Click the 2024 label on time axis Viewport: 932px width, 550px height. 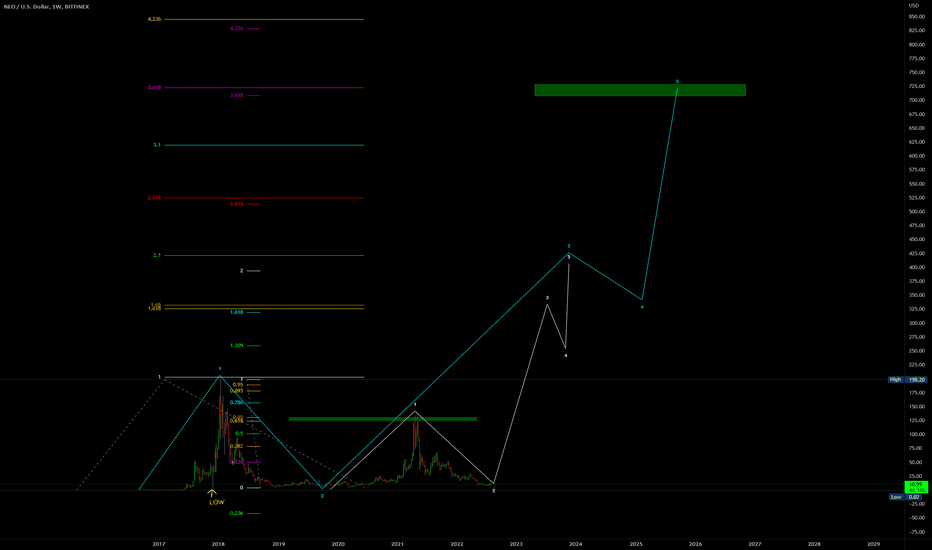pos(575,544)
